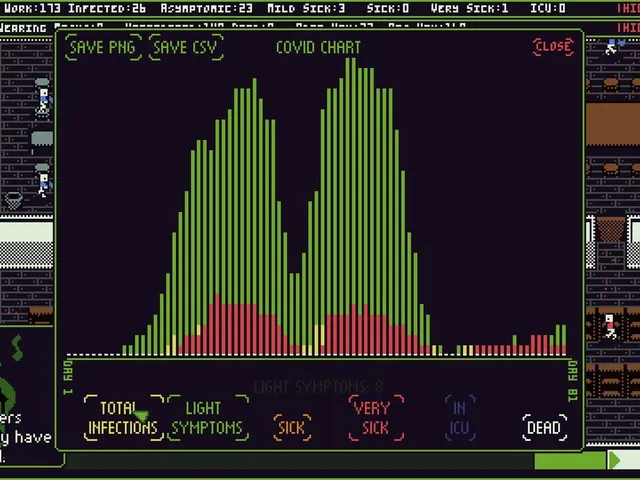Select the upper worker under the gray lamp
This screenshot has width=640, height=480.
pos(43,102)
